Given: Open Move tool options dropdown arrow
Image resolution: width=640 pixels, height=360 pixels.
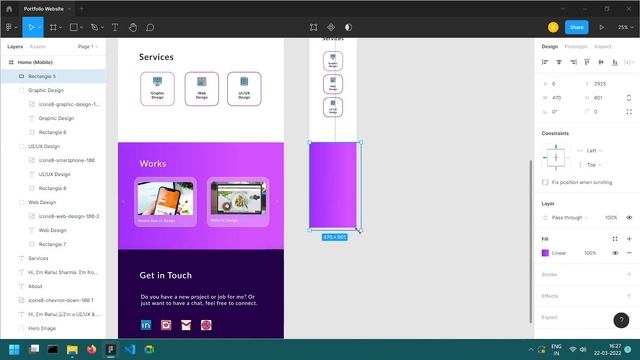Looking at the screenshot, I should pyautogui.click(x=39, y=27).
